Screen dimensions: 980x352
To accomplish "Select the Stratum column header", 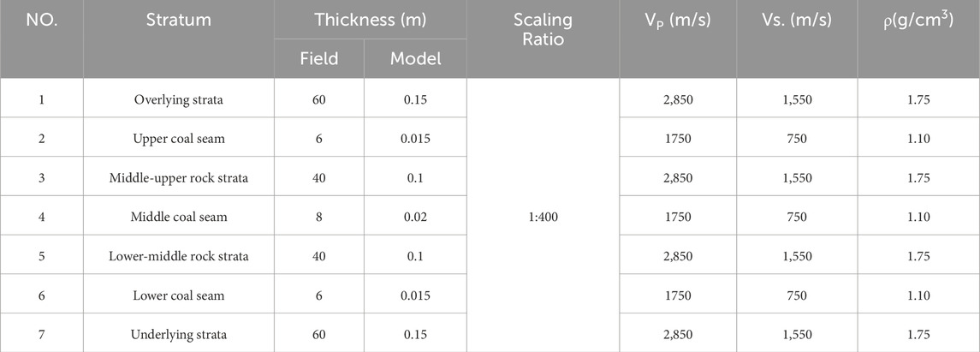I will pyautogui.click(x=179, y=20).
